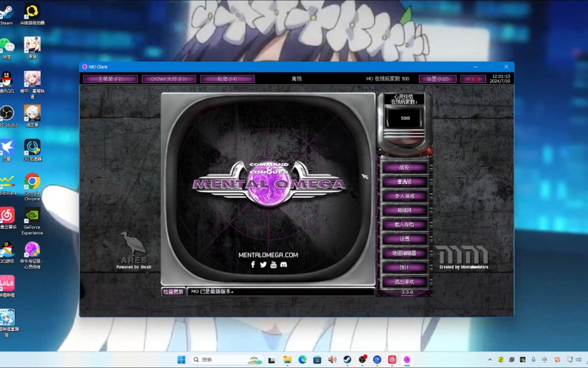
Task: Open the 统计 statistics button
Action: pos(404,267)
